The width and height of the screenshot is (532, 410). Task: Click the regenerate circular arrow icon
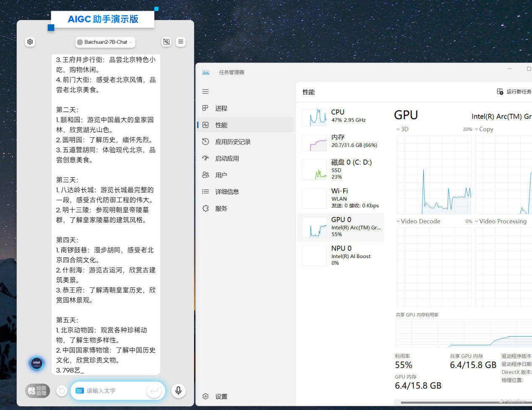(x=62, y=391)
